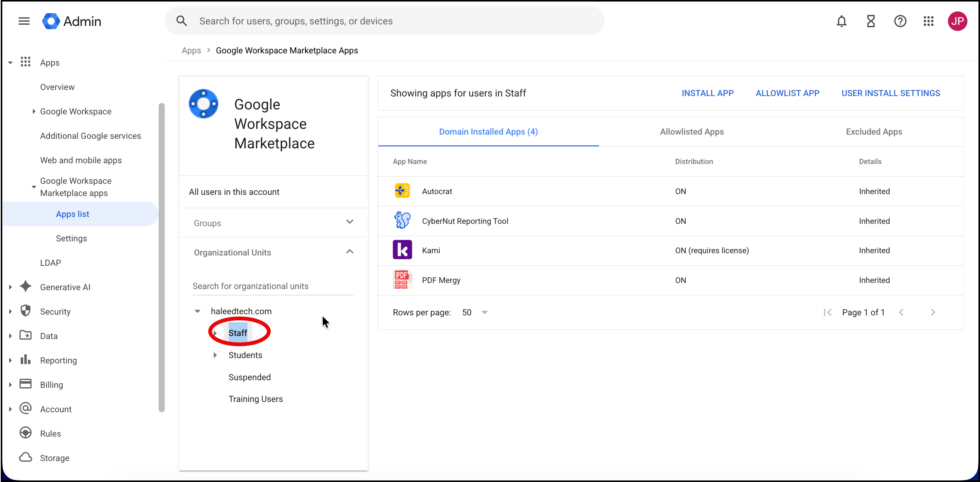
Task: Click the Rules steering wheel icon
Action: click(x=26, y=433)
